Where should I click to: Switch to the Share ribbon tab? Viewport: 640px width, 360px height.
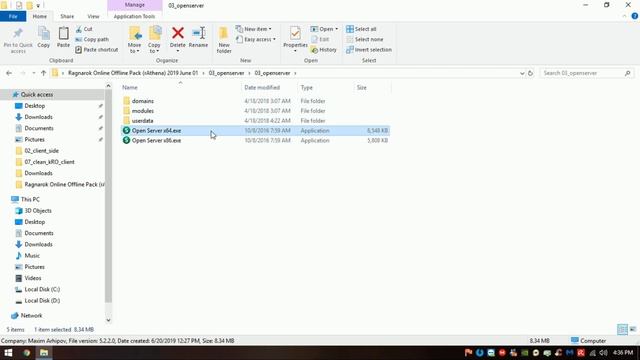67,16
